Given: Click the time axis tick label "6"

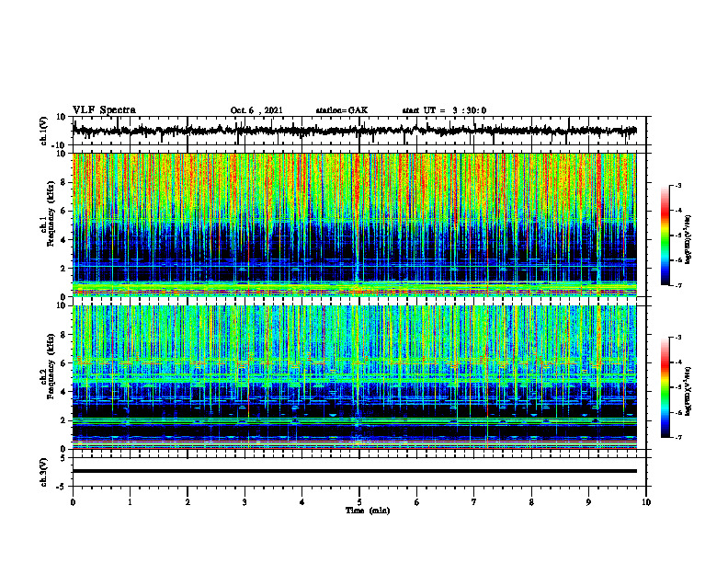Looking at the screenshot, I should [x=417, y=502].
